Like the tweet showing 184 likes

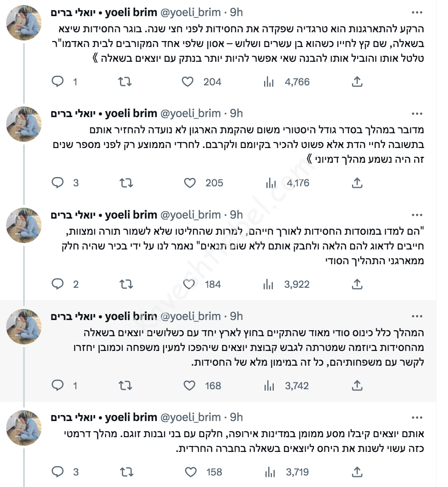(188, 284)
